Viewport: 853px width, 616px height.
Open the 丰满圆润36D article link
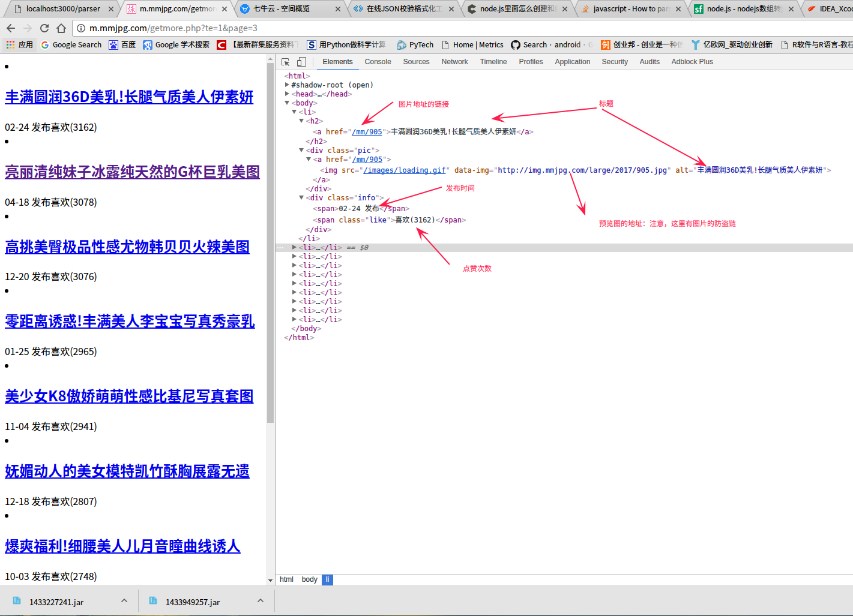129,97
